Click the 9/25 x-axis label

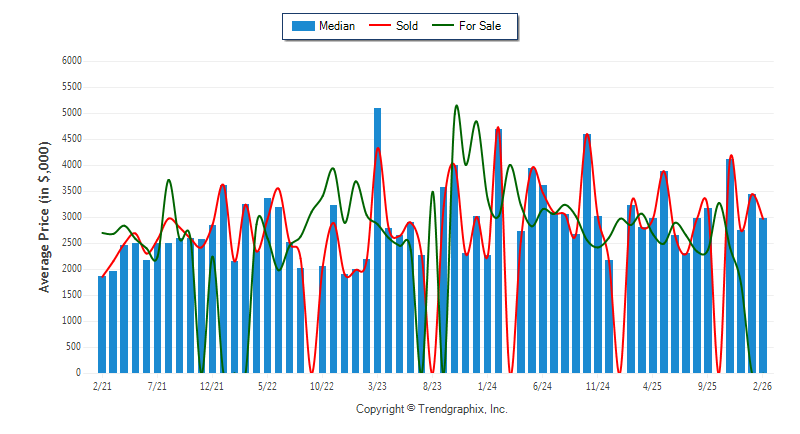click(x=708, y=385)
